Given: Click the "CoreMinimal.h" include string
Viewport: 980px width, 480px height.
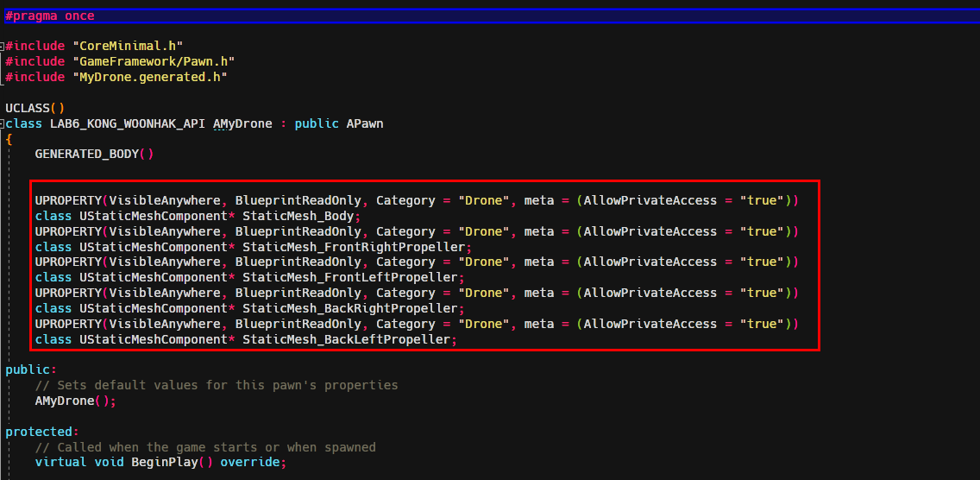Looking at the screenshot, I should pos(128,47).
